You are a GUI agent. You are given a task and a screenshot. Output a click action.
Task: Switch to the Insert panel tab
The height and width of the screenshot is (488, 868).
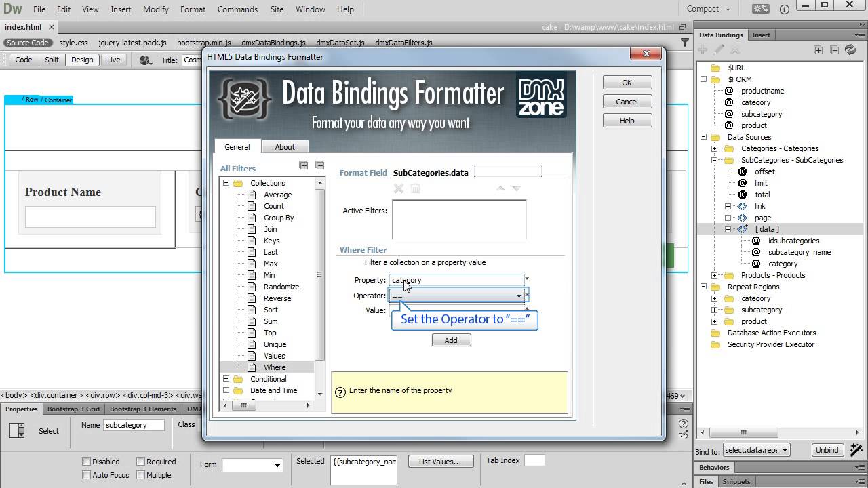point(761,35)
